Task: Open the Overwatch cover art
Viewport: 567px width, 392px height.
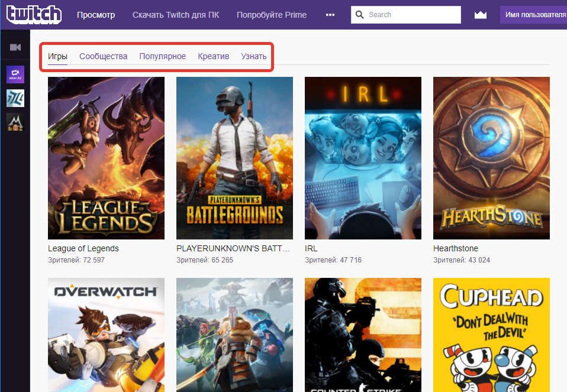Action: [107, 335]
